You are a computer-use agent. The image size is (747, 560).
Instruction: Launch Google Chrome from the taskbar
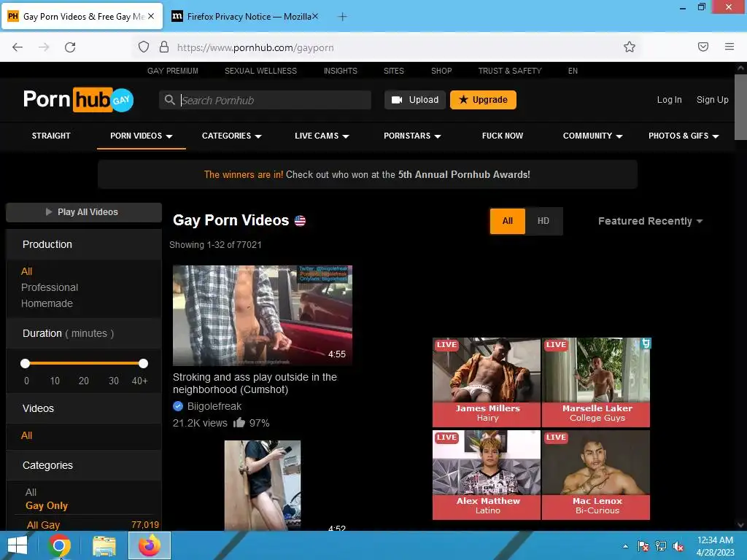point(59,545)
